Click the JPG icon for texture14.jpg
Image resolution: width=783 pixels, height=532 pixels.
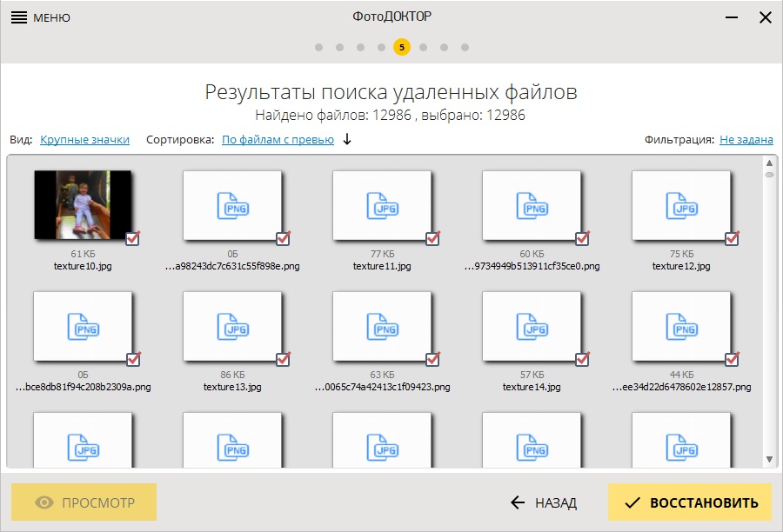[532, 329]
